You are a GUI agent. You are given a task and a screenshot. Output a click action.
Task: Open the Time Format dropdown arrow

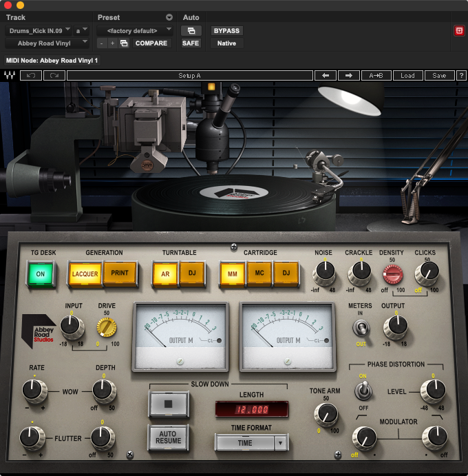pyautogui.click(x=281, y=443)
